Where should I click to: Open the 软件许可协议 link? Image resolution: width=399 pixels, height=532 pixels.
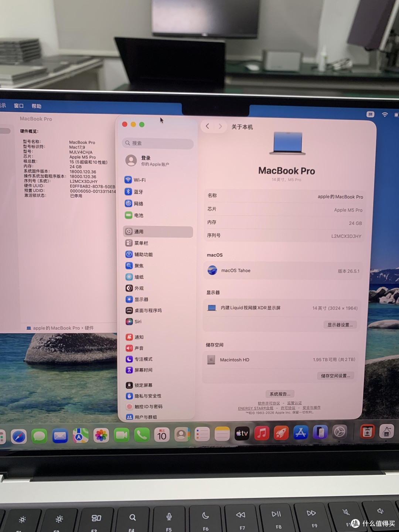(x=269, y=403)
